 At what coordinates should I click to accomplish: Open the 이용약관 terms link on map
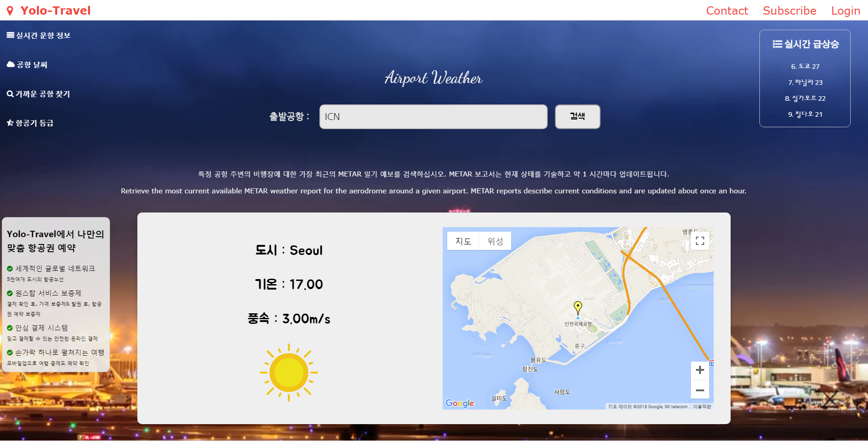pyautogui.click(x=702, y=406)
